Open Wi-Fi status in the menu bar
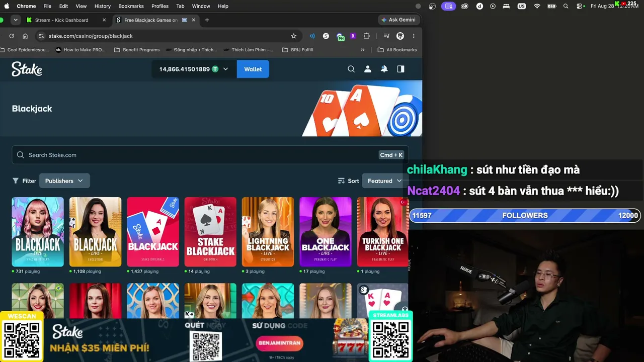This screenshot has width=644, height=362. pos(537,6)
